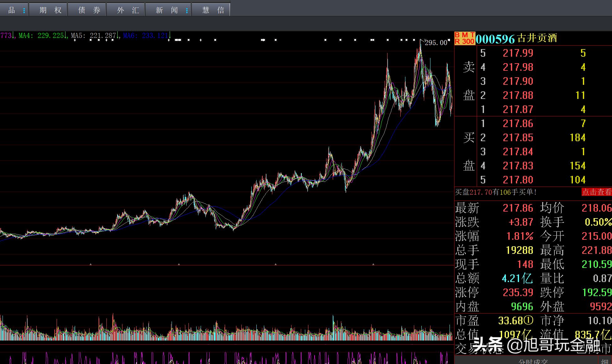Open the 期权 (Options) tab
The width and height of the screenshot is (612, 364).
tap(50, 10)
